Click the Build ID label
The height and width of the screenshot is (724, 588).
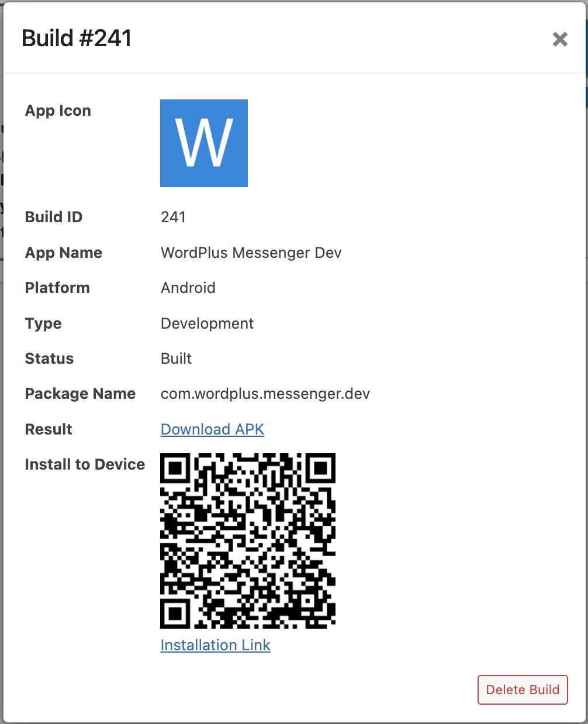54,217
